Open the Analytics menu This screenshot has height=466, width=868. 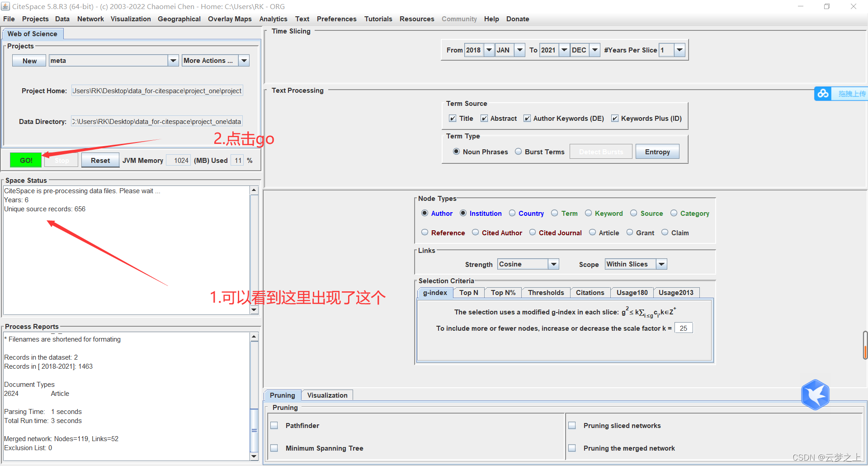(273, 19)
